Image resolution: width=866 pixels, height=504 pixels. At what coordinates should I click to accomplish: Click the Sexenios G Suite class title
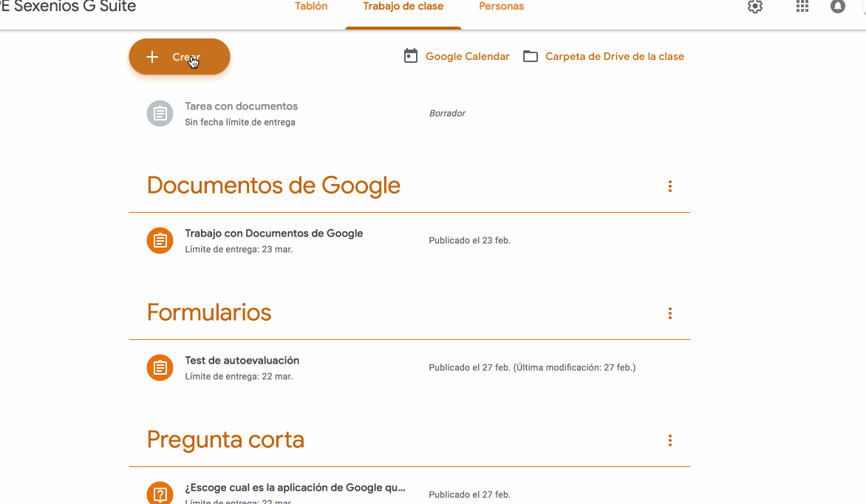click(x=68, y=7)
